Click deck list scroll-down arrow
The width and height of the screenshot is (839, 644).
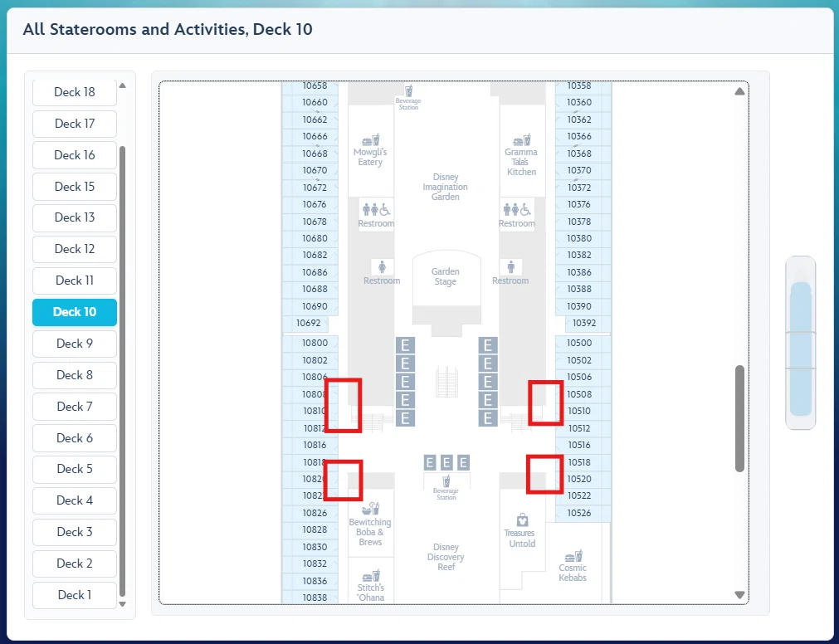click(123, 604)
